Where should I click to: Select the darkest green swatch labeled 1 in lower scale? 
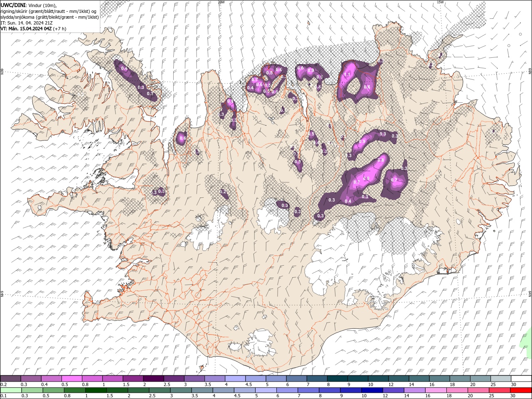click(x=96, y=390)
